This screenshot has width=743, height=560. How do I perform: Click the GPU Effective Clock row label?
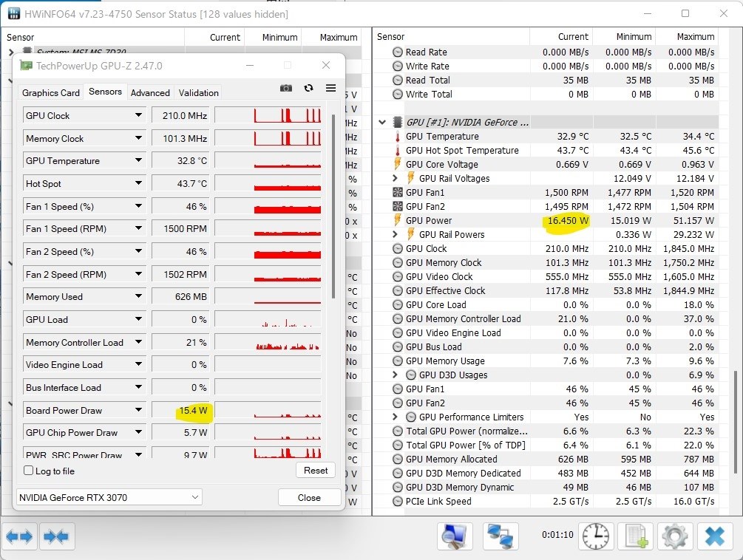point(445,290)
